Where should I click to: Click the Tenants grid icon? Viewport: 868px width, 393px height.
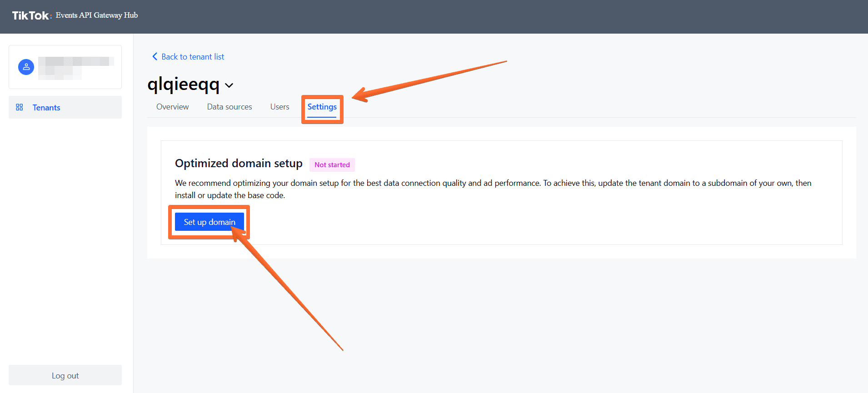tap(20, 107)
